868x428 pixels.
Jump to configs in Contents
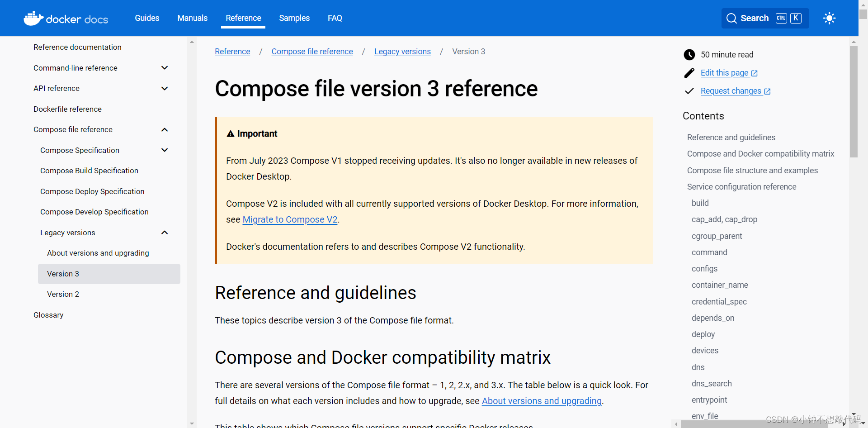(x=704, y=269)
